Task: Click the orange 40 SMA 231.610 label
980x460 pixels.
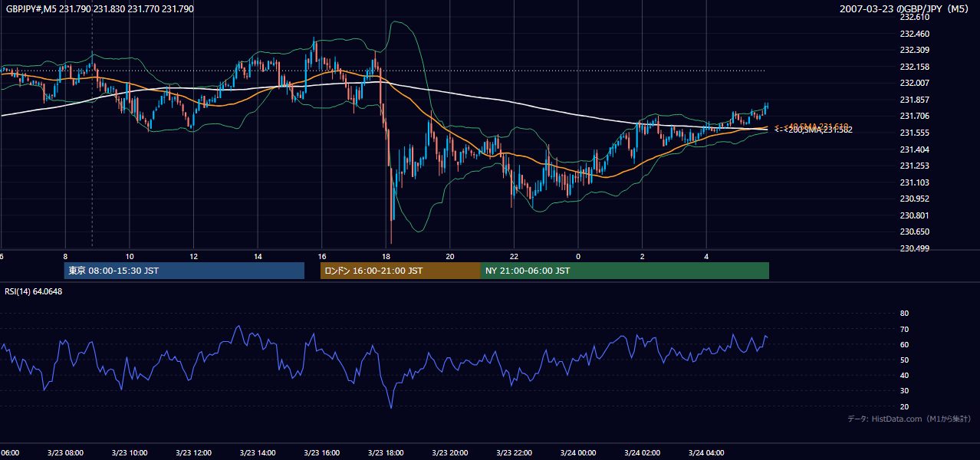Action: tap(812, 126)
